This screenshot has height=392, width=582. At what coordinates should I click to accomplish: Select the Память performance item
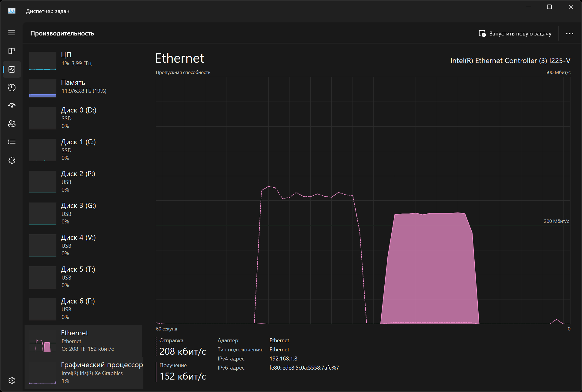pos(83,87)
